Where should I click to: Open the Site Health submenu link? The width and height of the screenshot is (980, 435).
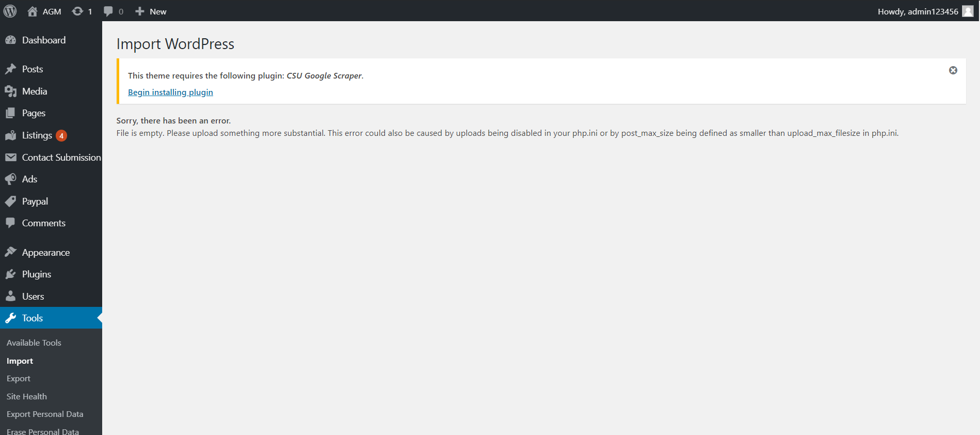[27, 397]
